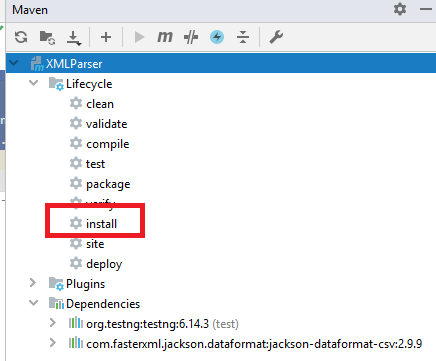Click Generate Sources and Update Folders icon
The height and width of the screenshot is (361, 436).
point(47,37)
